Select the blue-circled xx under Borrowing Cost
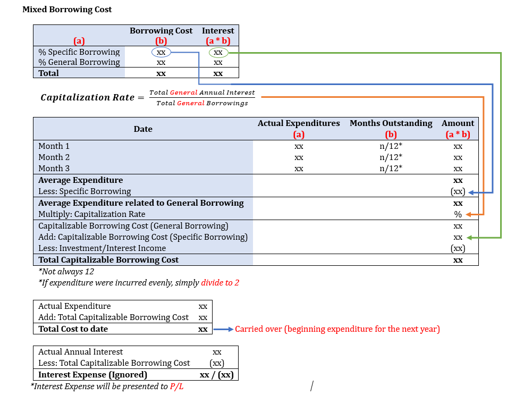The width and height of the screenshot is (532, 395). pyautogui.click(x=161, y=52)
